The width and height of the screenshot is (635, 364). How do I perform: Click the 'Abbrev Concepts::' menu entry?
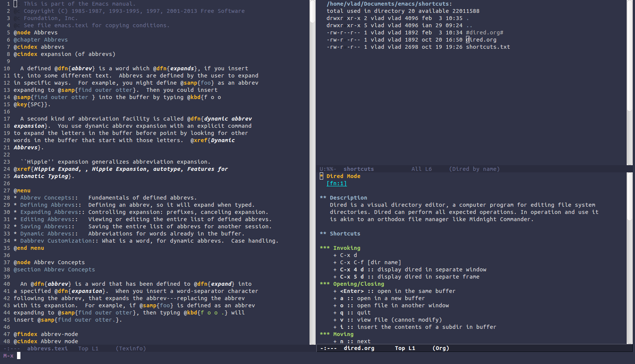[x=49, y=198]
